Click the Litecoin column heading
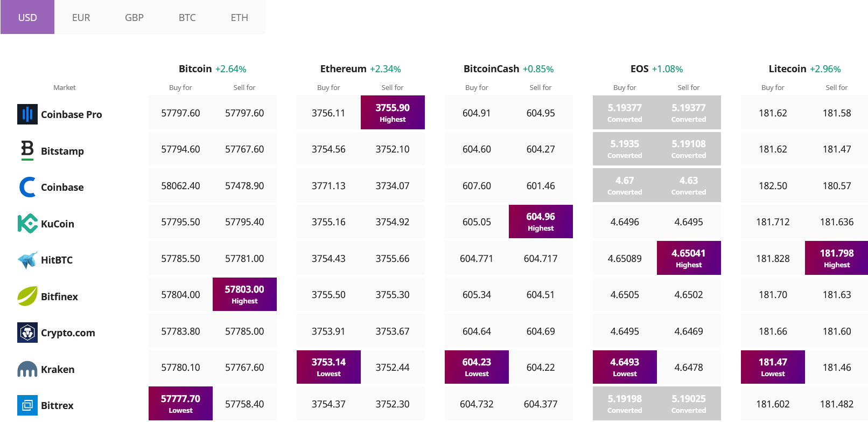The image size is (868, 422). pos(787,68)
